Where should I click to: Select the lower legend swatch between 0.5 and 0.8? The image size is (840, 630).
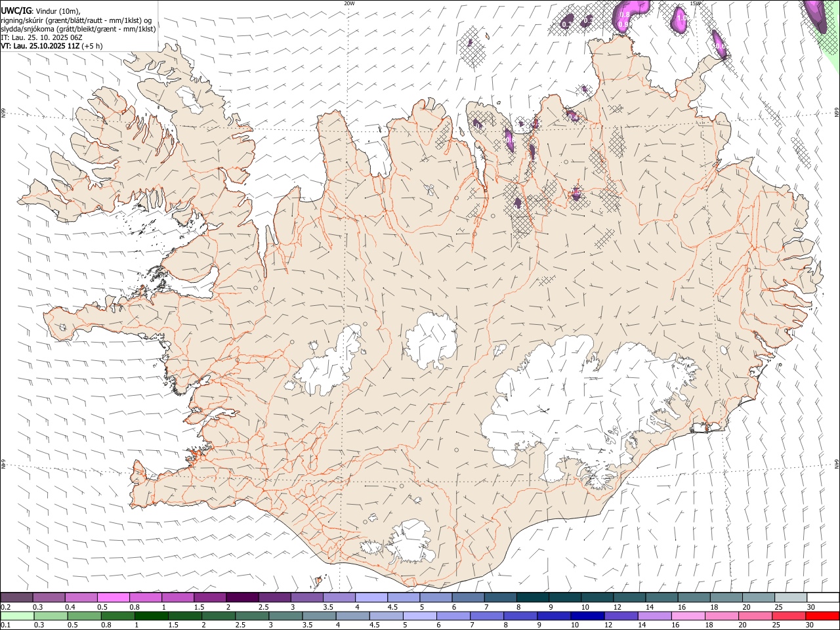click(84, 616)
